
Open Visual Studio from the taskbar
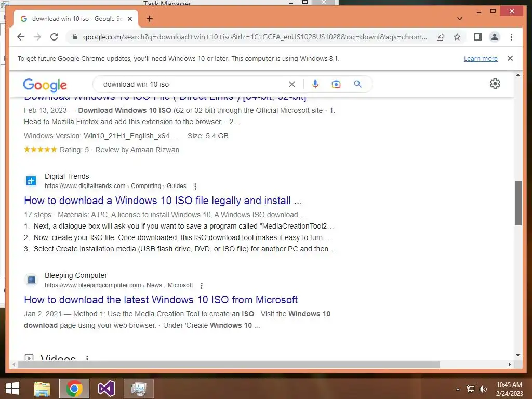coord(106,389)
